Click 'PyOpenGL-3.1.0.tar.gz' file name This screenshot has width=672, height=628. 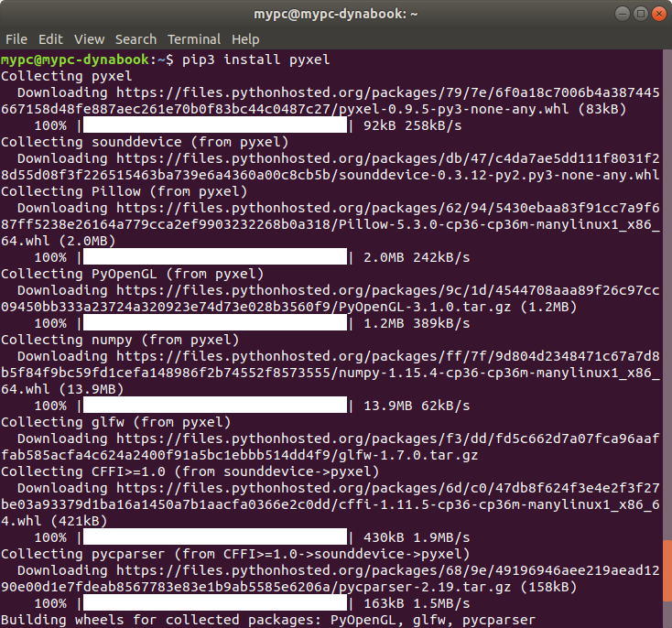click(x=425, y=307)
